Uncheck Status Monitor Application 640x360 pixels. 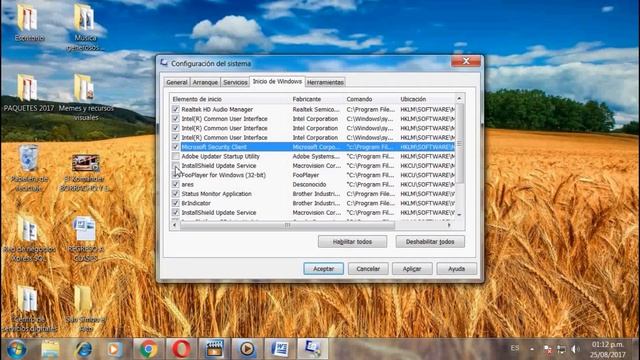click(x=176, y=194)
